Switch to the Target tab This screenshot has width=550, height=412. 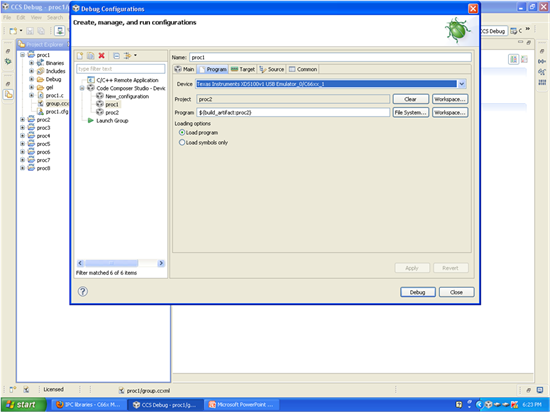(x=243, y=69)
